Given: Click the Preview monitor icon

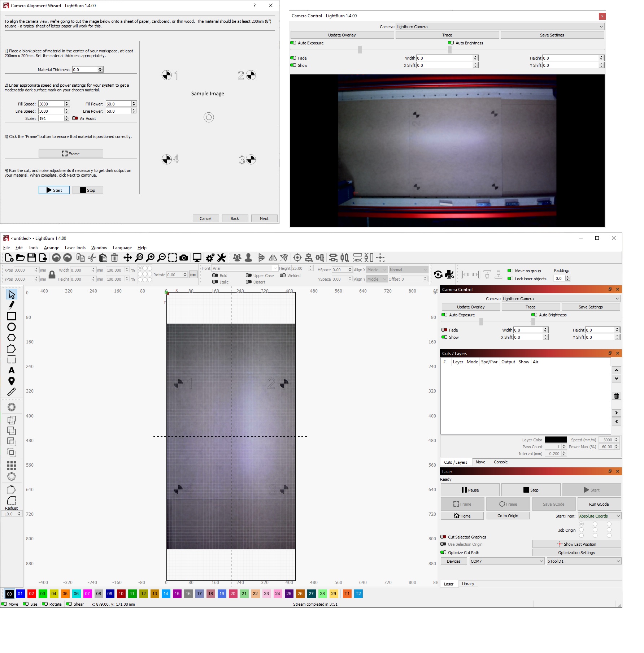Looking at the screenshot, I should coord(197,258).
